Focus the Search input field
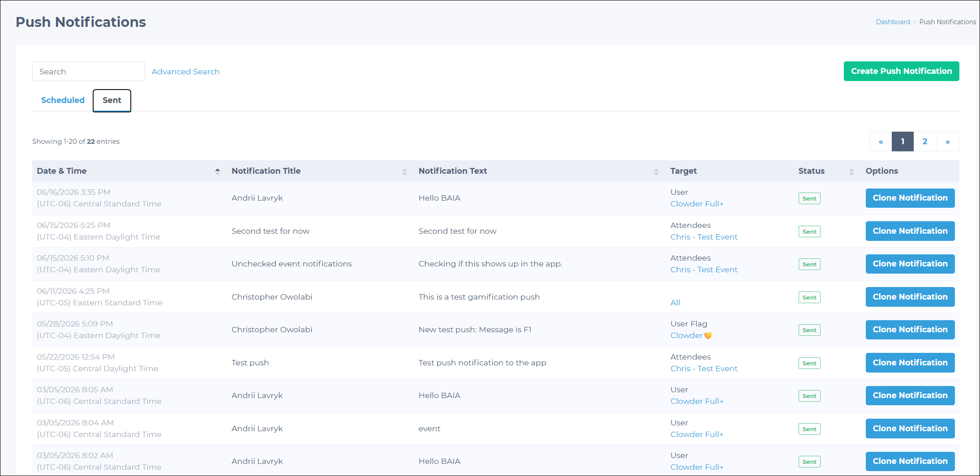 [x=89, y=71]
